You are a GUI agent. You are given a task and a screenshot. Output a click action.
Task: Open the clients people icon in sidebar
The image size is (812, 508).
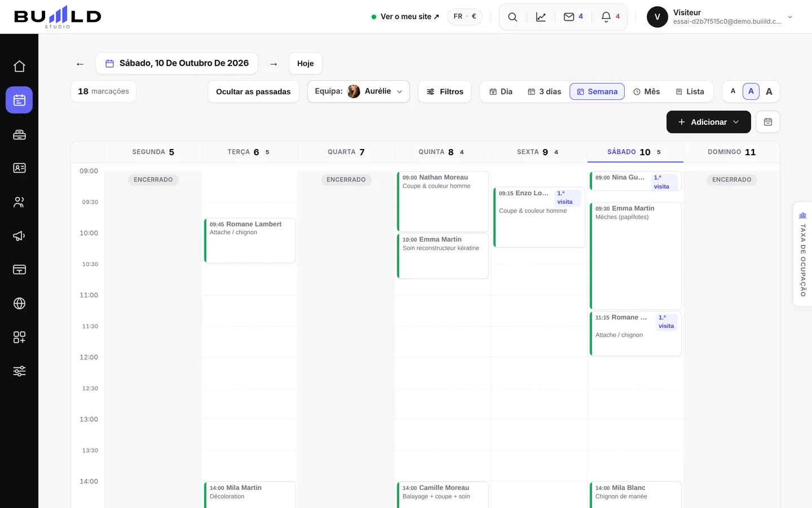[x=19, y=202]
